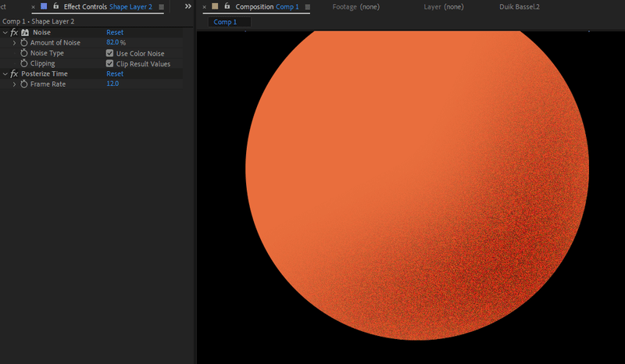Toggle the Posterize Time fx switch
Image resolution: width=625 pixels, height=364 pixels.
(14, 74)
